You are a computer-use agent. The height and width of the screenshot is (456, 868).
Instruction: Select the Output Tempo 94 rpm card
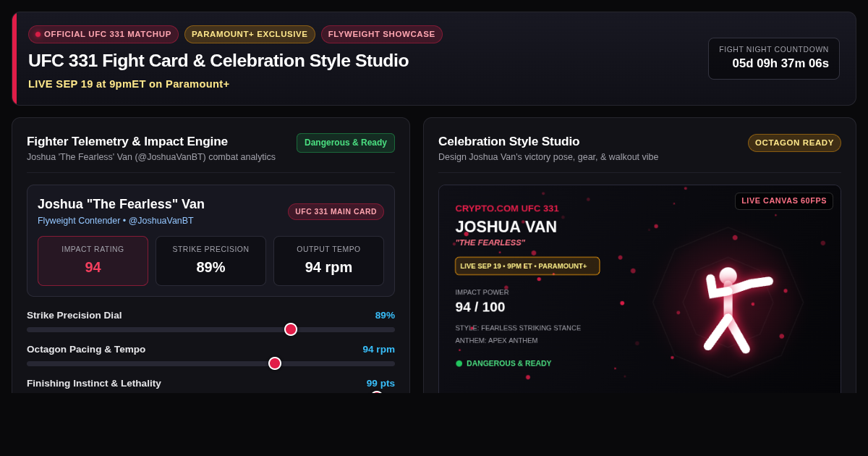point(328,261)
